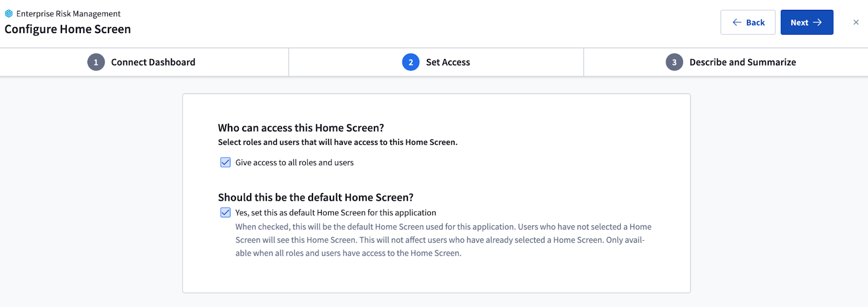Select the step 3 number circle
The height and width of the screenshot is (307, 868).
point(674,62)
